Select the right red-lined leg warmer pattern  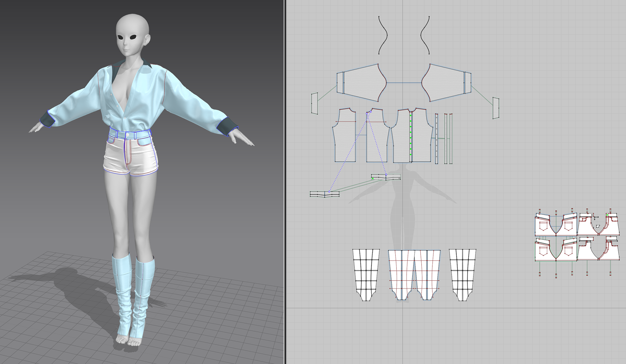427,275
